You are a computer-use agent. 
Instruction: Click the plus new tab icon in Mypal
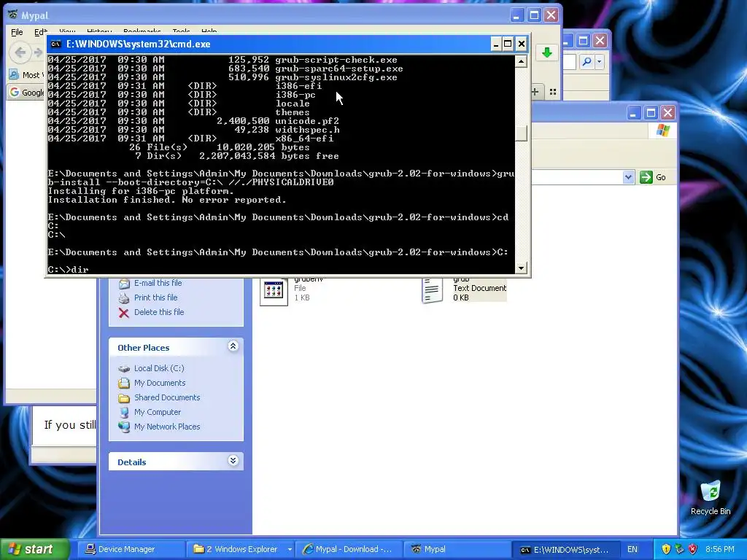(x=535, y=92)
